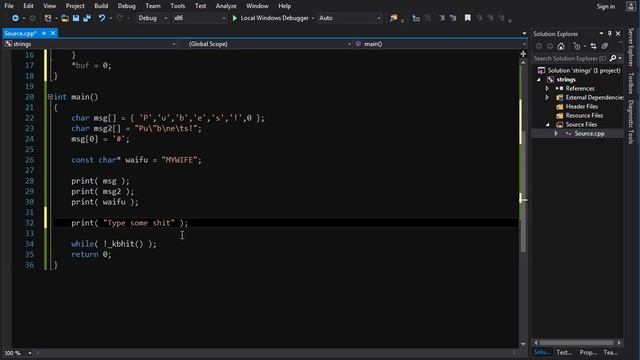Open the Analyze menu
Image resolution: width=640 pixels, height=360 pixels.
226,6
